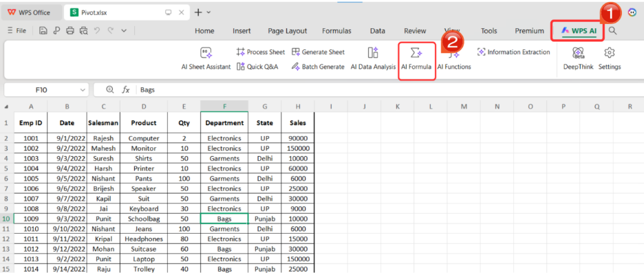Open the AI Sheet Assistant tool
Screen dimensions: 644x275
[206, 58]
